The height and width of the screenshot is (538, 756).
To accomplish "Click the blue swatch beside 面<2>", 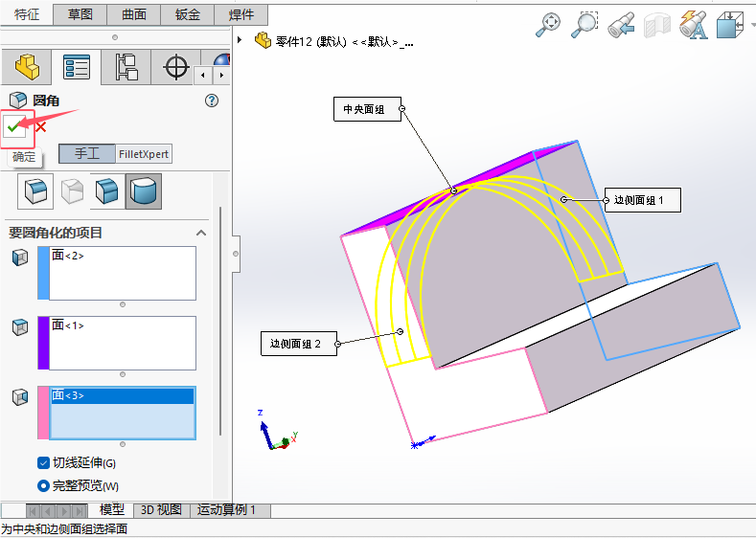I will [43, 273].
